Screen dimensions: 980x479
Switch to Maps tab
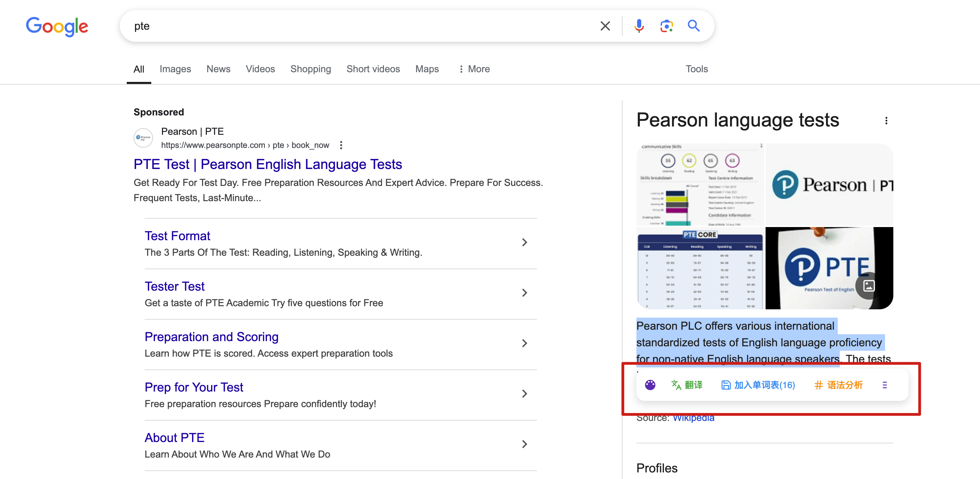click(427, 69)
